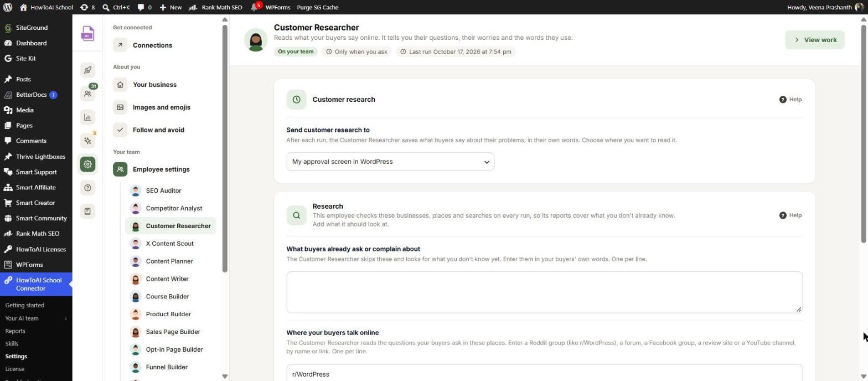Open HowToAI Licenses menu item

click(x=36, y=249)
